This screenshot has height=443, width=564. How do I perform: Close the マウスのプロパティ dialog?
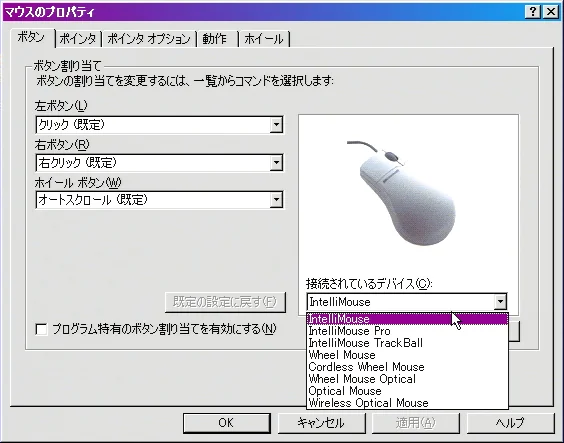pyautogui.click(x=551, y=12)
